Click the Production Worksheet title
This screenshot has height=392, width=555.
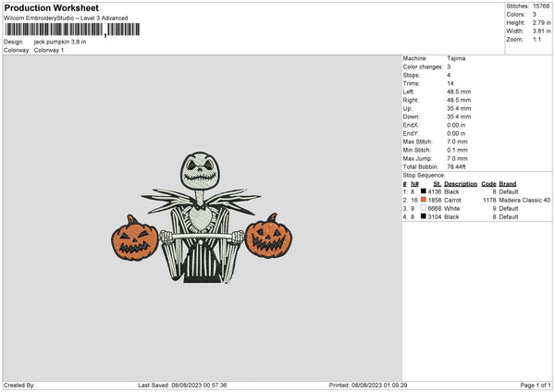pos(51,7)
